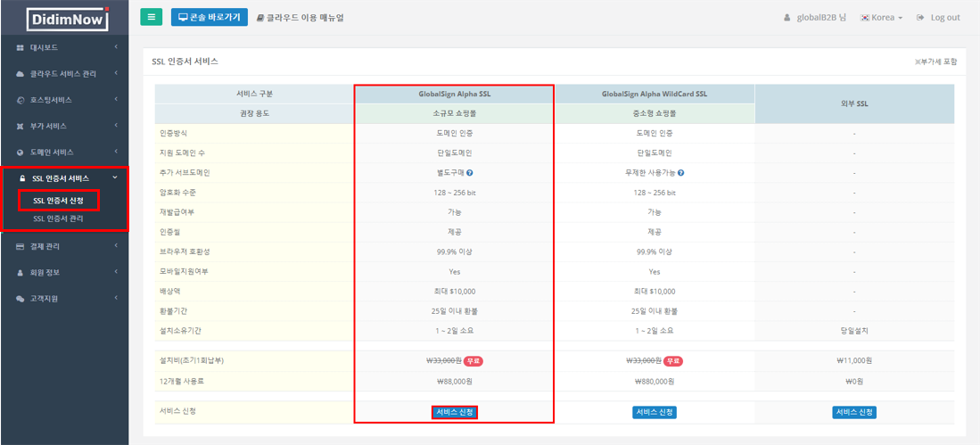Expand the 고객지원 chevron
This screenshot has width=980, height=445.
(x=116, y=298)
